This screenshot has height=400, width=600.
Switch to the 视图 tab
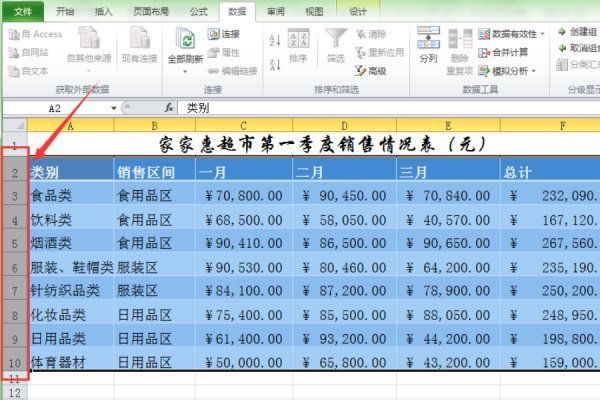click(x=314, y=11)
